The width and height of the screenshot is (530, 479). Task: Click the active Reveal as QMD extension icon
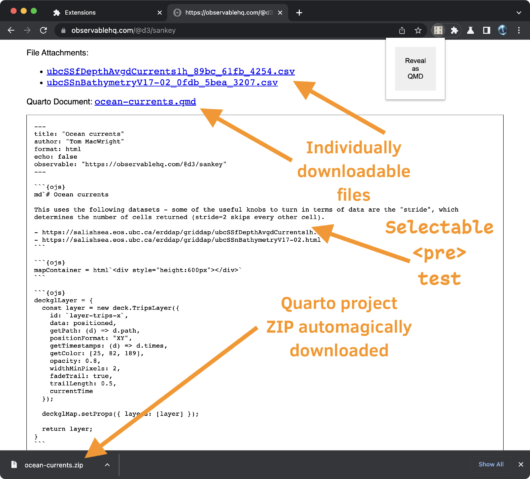pyautogui.click(x=438, y=30)
